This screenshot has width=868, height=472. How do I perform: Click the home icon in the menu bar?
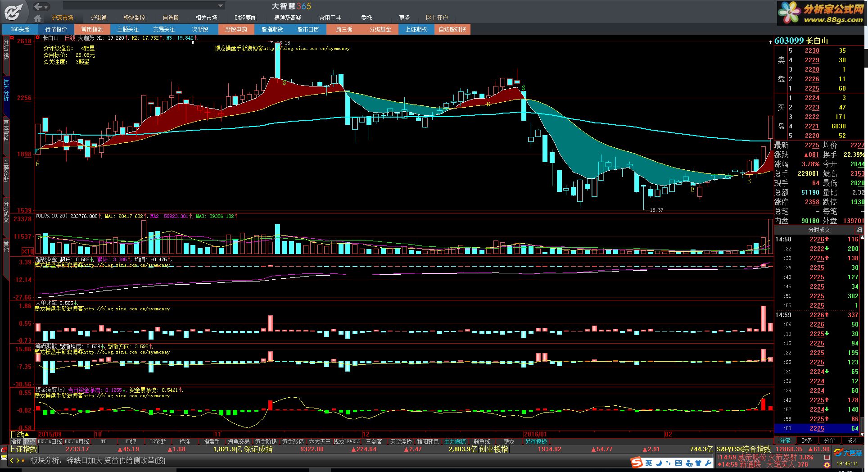click(38, 18)
